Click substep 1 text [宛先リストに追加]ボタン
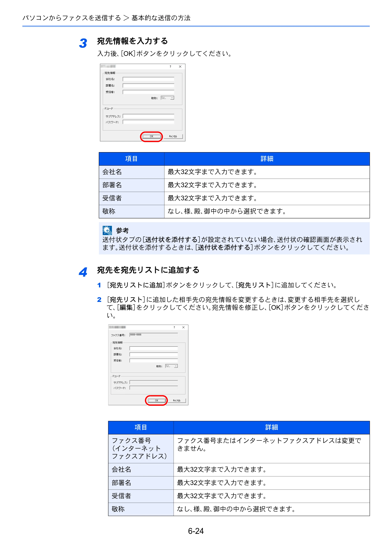This screenshot has height=555, width=392. 222,285
